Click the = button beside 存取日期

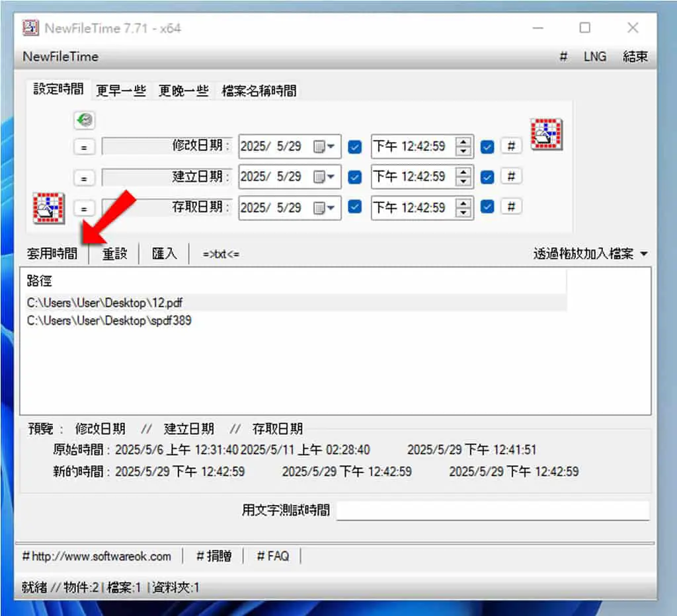[84, 208]
